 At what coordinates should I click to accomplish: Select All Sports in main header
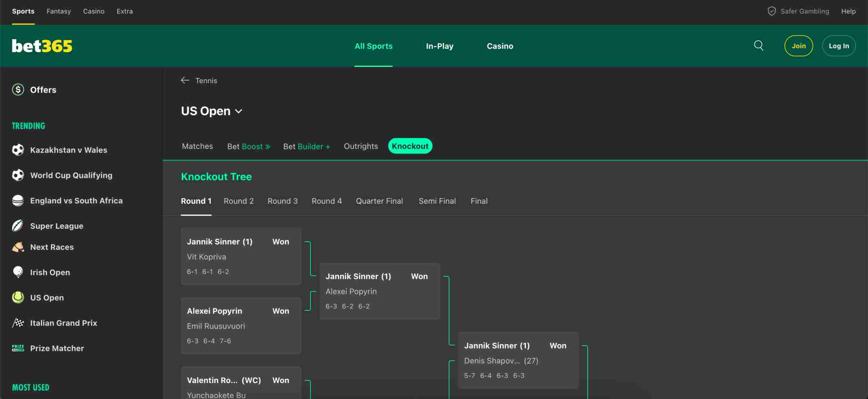[x=373, y=46]
